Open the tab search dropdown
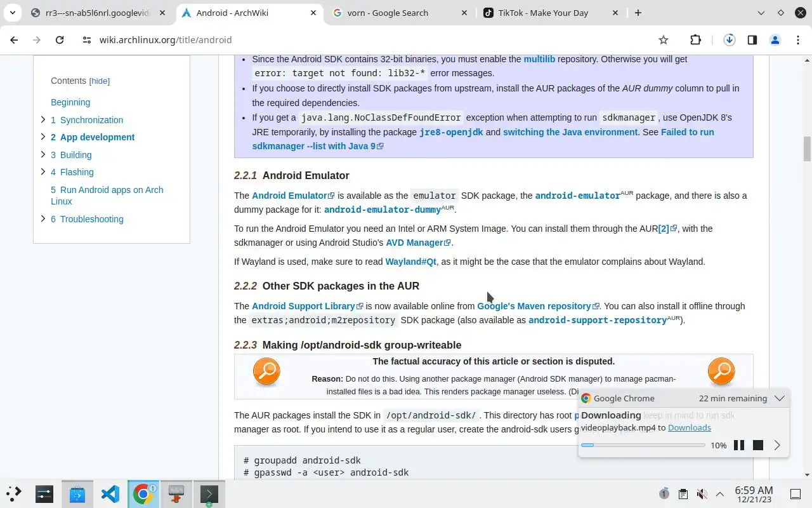 (13, 13)
